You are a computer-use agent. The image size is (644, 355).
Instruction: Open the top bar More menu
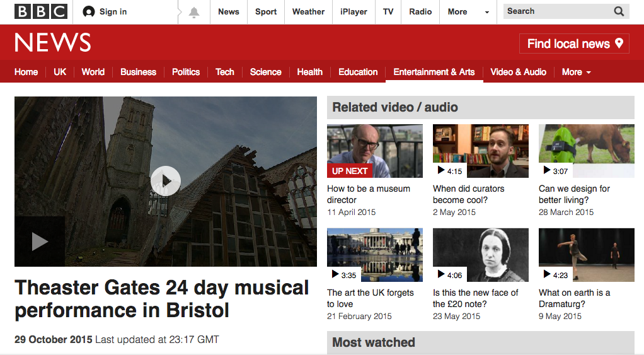pos(457,12)
